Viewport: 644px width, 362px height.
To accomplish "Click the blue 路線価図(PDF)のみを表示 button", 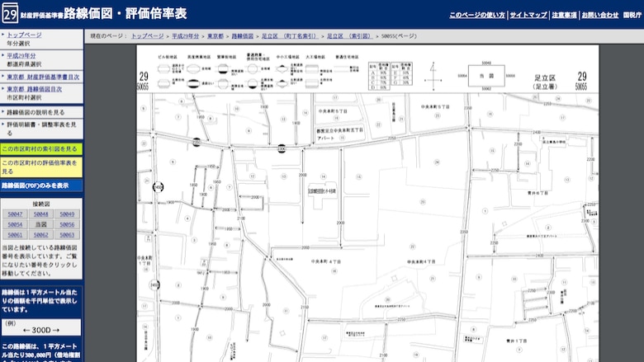I will 41,186.
